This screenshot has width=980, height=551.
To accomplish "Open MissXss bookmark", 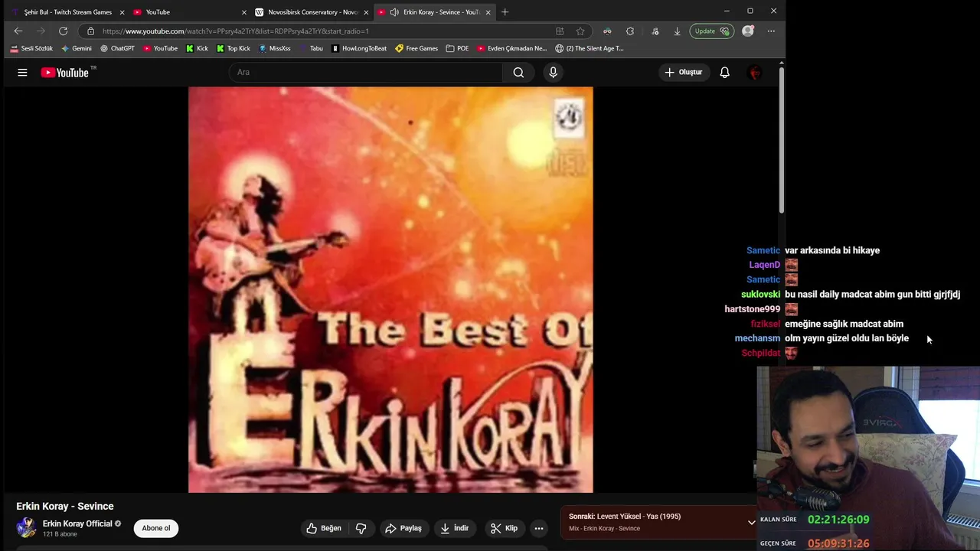I will pyautogui.click(x=275, y=48).
